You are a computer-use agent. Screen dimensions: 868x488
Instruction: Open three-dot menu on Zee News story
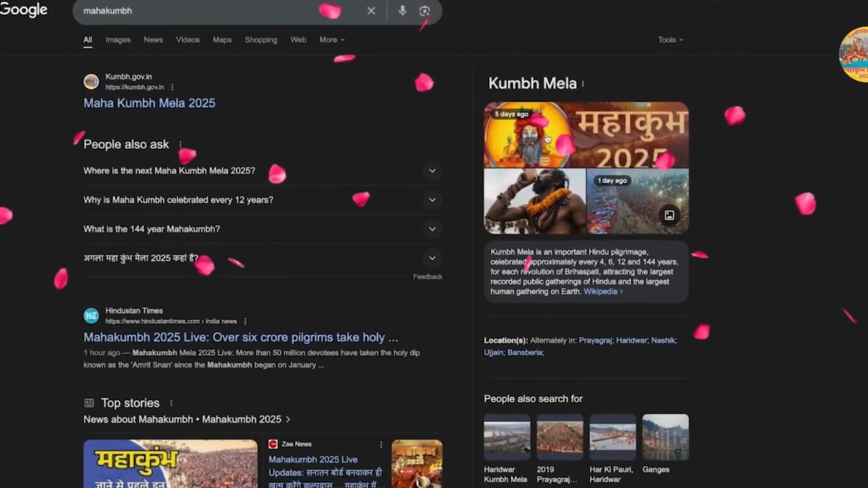point(381,445)
